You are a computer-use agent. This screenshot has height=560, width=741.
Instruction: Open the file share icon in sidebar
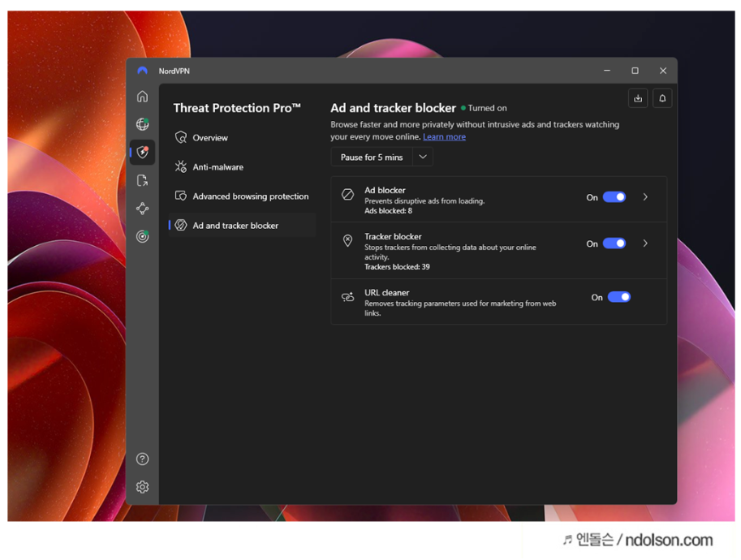click(142, 180)
